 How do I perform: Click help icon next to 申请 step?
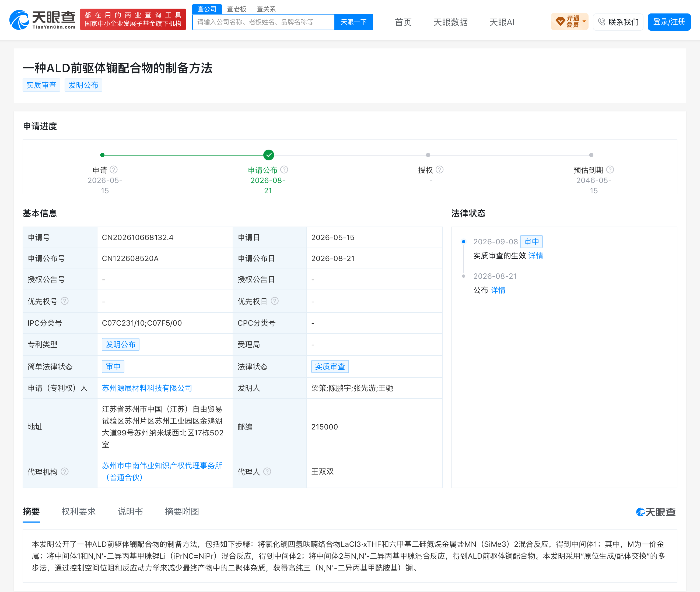point(114,170)
